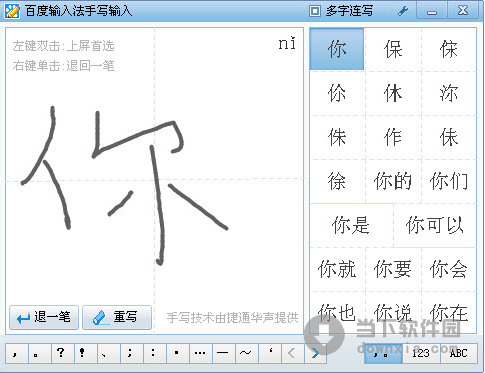Choose the phrase candidate 你要
Viewport: 485px width, 373px height.
coord(393,269)
